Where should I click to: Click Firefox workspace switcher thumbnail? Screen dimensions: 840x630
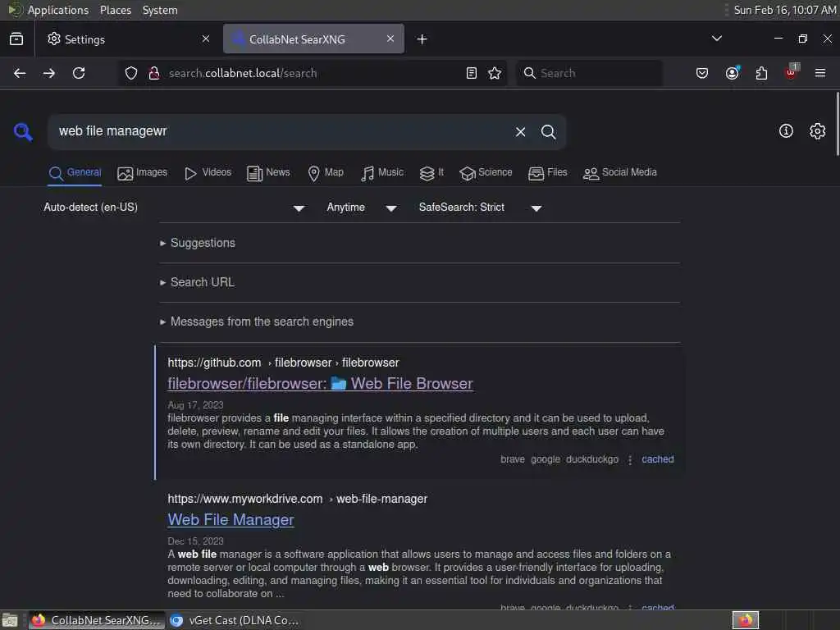coord(746,620)
